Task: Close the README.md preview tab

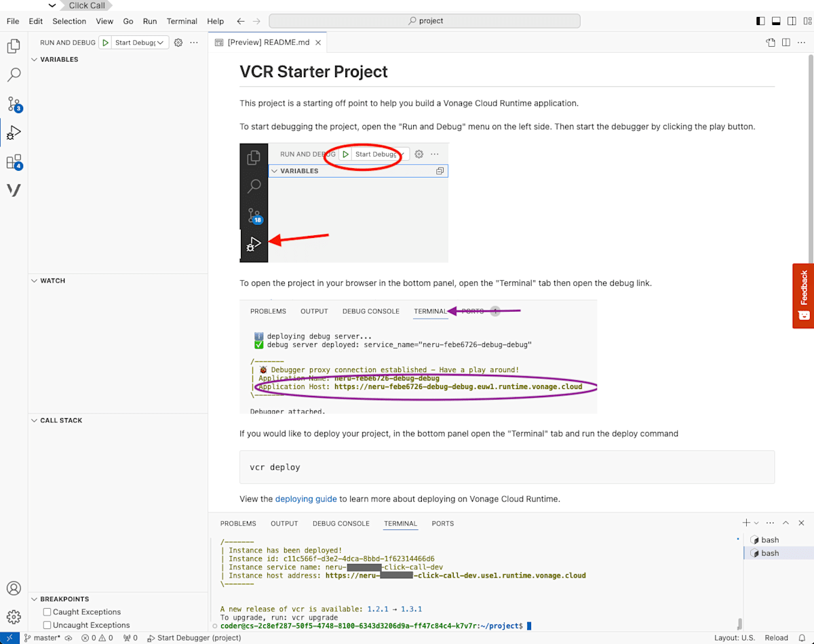Action: (317, 42)
